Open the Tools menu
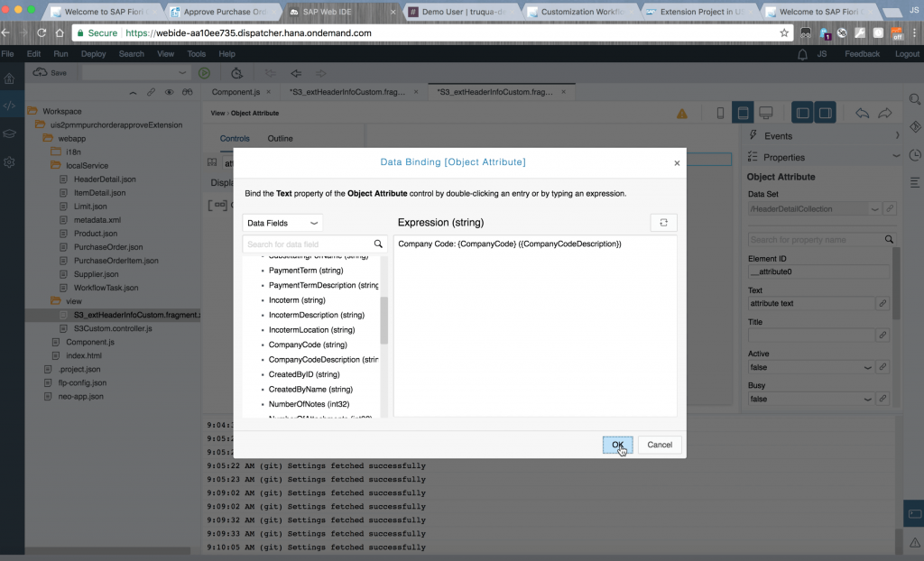Screen dimensions: 924x561 click(196, 53)
